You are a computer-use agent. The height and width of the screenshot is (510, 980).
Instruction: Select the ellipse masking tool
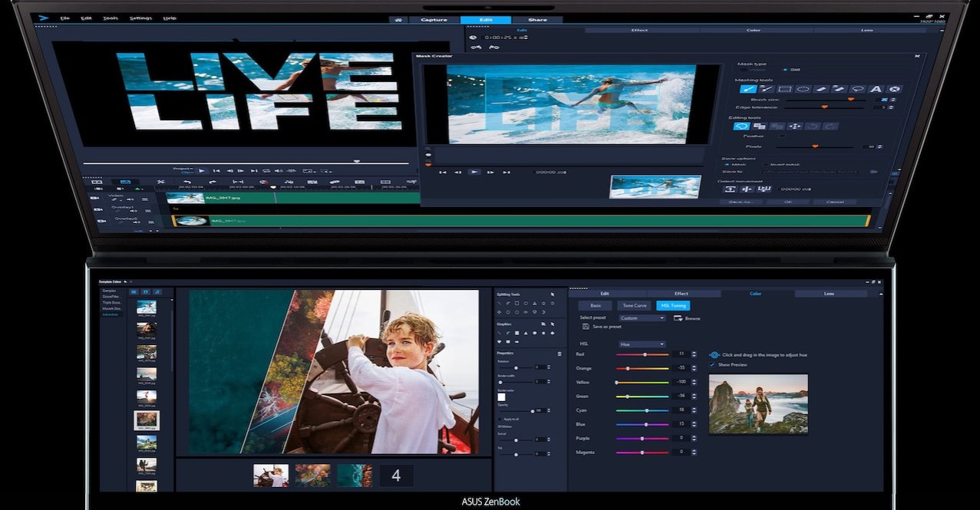pos(803,90)
